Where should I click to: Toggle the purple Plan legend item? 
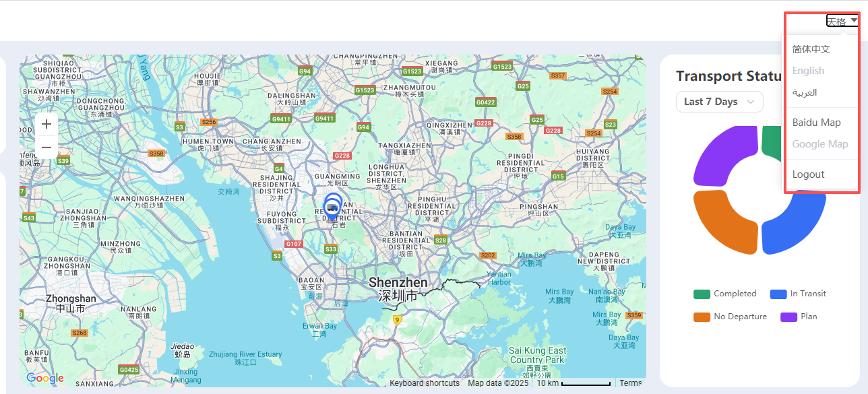(799, 317)
